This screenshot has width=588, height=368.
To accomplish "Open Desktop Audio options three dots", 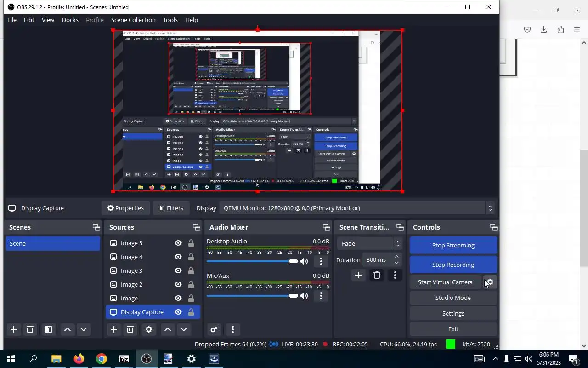I will [321, 261].
